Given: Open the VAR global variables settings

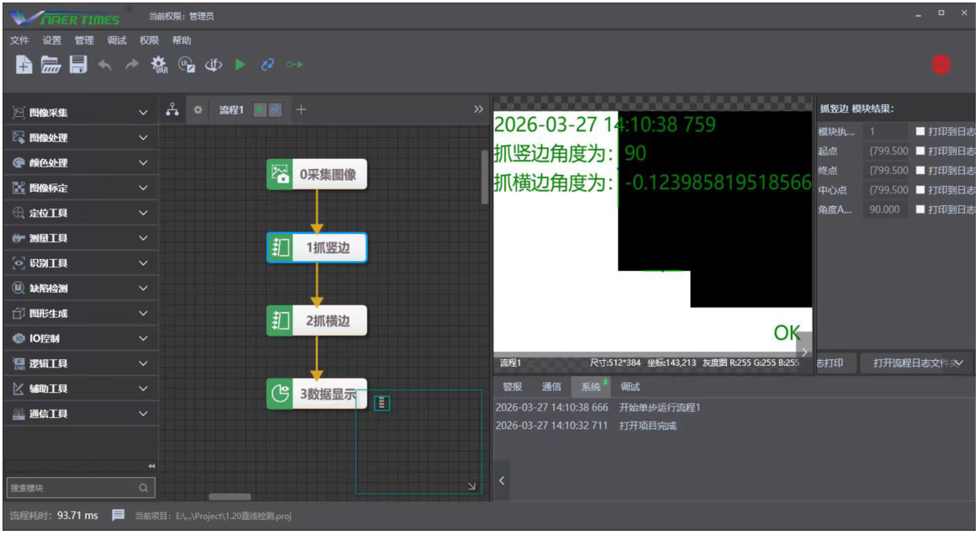Looking at the screenshot, I should coord(160,65).
